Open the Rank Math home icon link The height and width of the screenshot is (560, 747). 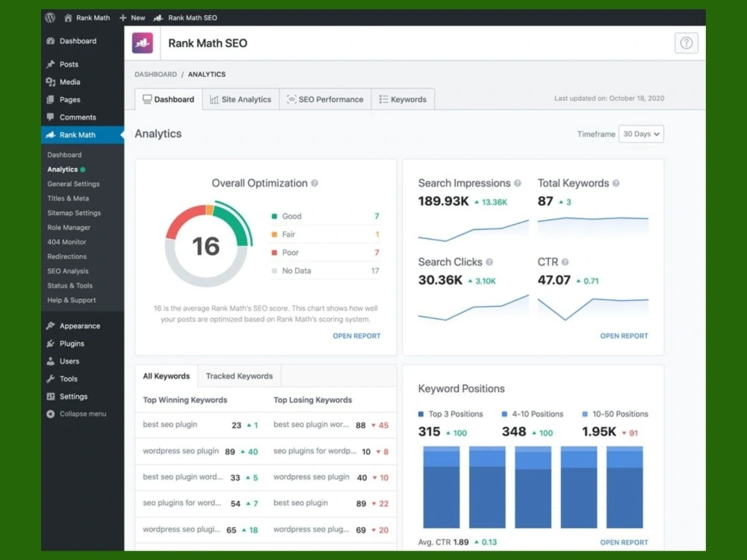[68, 18]
